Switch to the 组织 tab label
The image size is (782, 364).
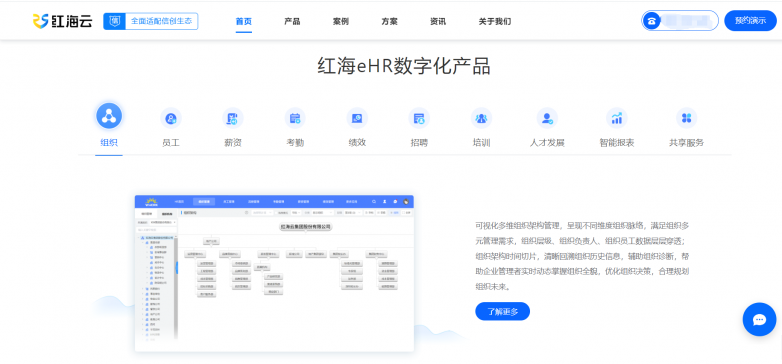(109, 143)
